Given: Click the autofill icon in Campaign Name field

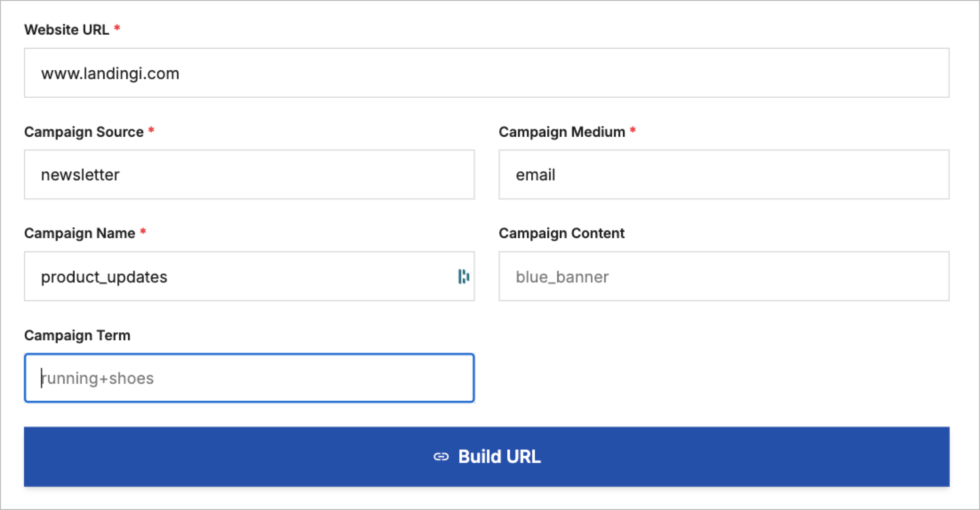Looking at the screenshot, I should coord(463,276).
